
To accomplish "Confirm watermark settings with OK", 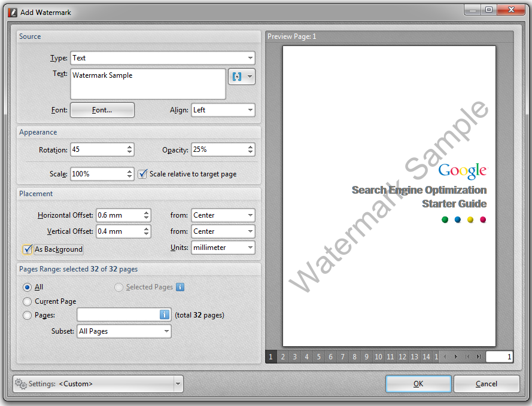I will [x=418, y=383].
